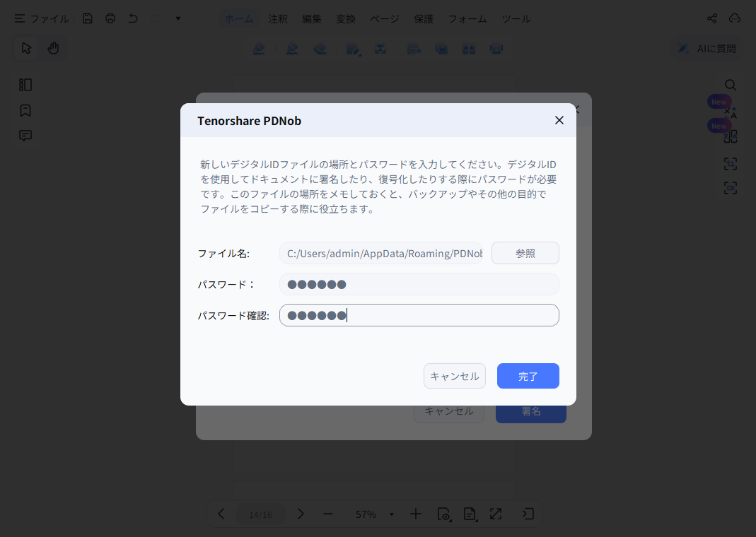The height and width of the screenshot is (537, 756).
Task: Click the パスワード field
Action: [x=419, y=284]
